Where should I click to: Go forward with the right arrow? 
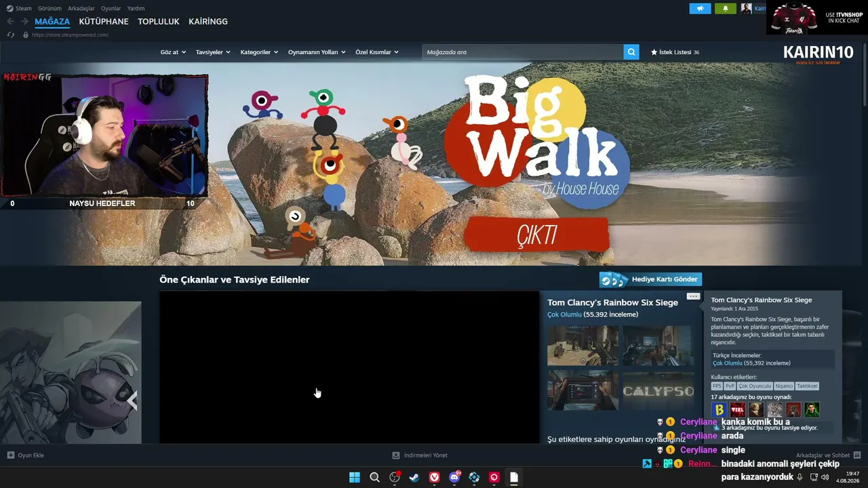(x=24, y=22)
